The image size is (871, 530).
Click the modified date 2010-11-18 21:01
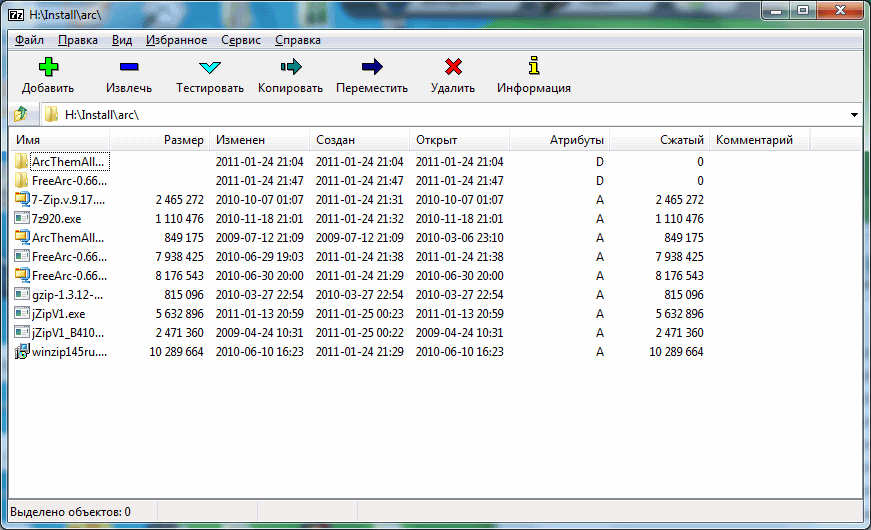[x=259, y=219]
